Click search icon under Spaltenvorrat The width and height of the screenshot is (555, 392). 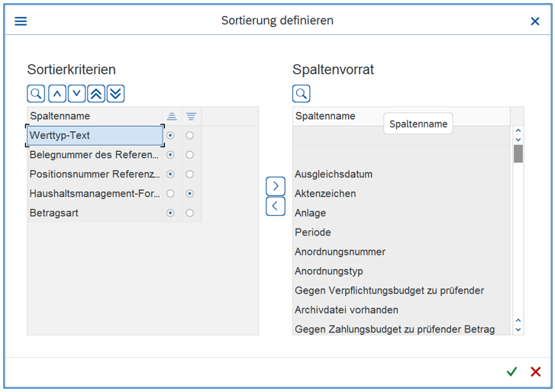[x=302, y=94]
